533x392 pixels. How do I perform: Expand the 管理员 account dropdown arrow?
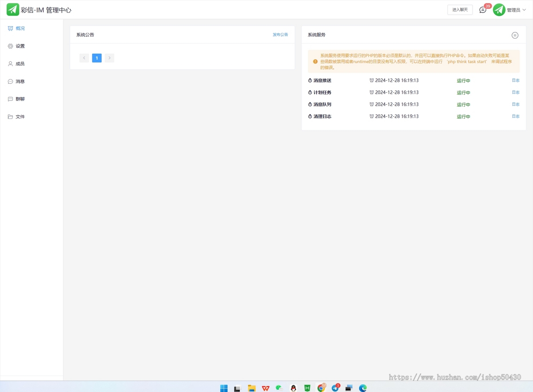click(x=524, y=10)
